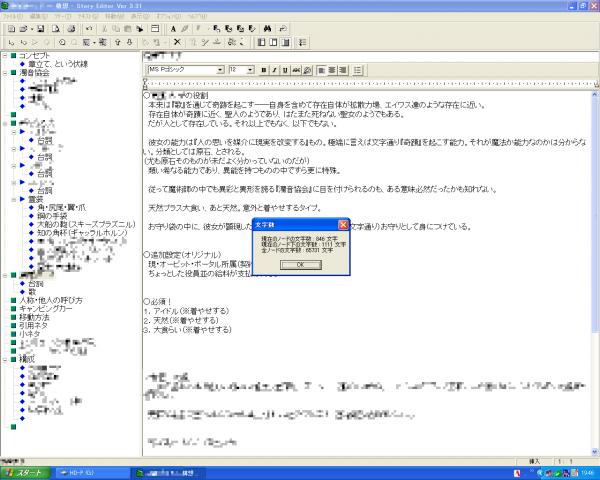Click the Replace icon right of the binoculars
This screenshot has height=480, width=600.
pos(283,29)
